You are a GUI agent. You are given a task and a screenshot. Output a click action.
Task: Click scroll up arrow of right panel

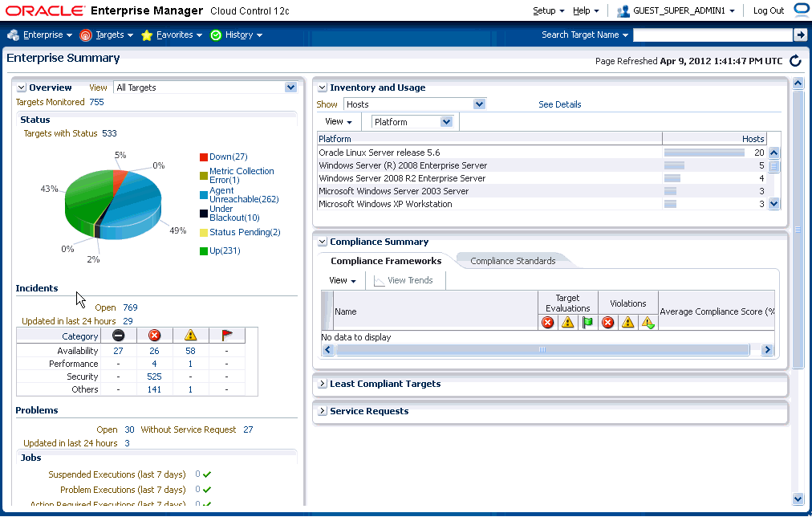(x=798, y=83)
